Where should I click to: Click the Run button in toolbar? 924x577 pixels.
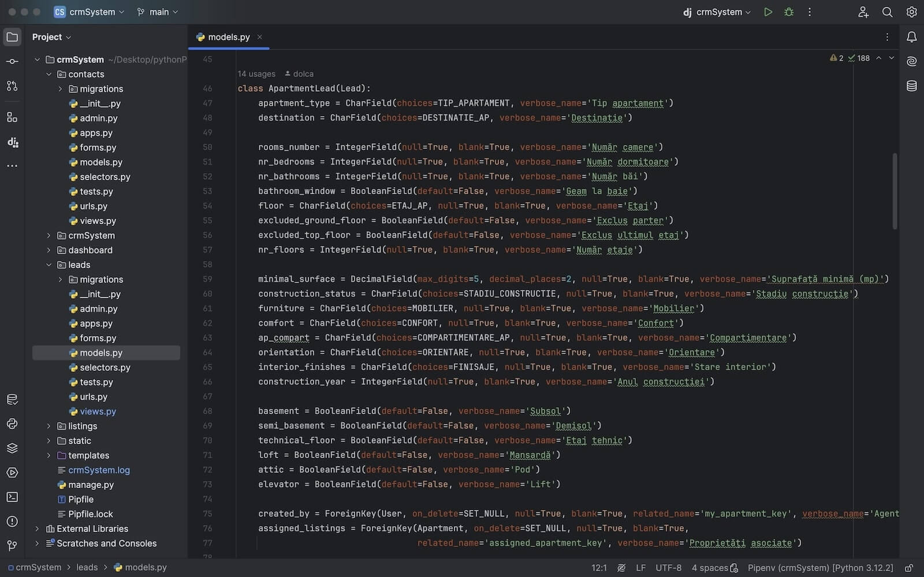pyautogui.click(x=767, y=12)
